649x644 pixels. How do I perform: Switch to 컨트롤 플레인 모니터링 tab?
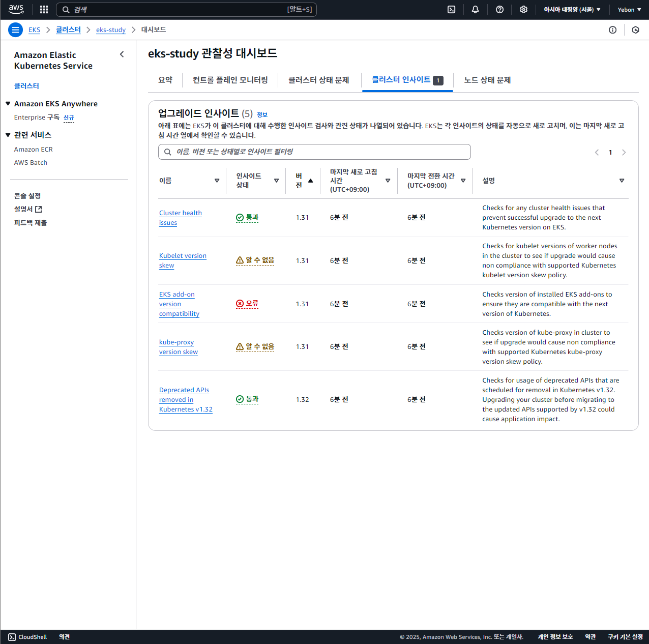(230, 80)
